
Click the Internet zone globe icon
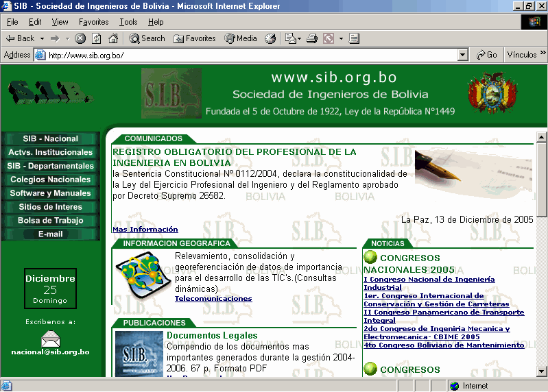coord(454,386)
